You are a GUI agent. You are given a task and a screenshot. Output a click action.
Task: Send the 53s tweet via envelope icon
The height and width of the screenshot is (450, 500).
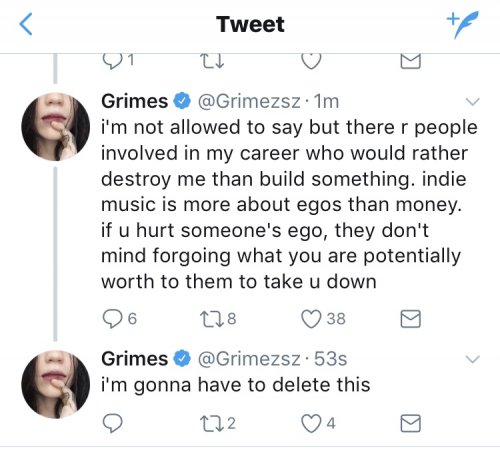pos(410,423)
